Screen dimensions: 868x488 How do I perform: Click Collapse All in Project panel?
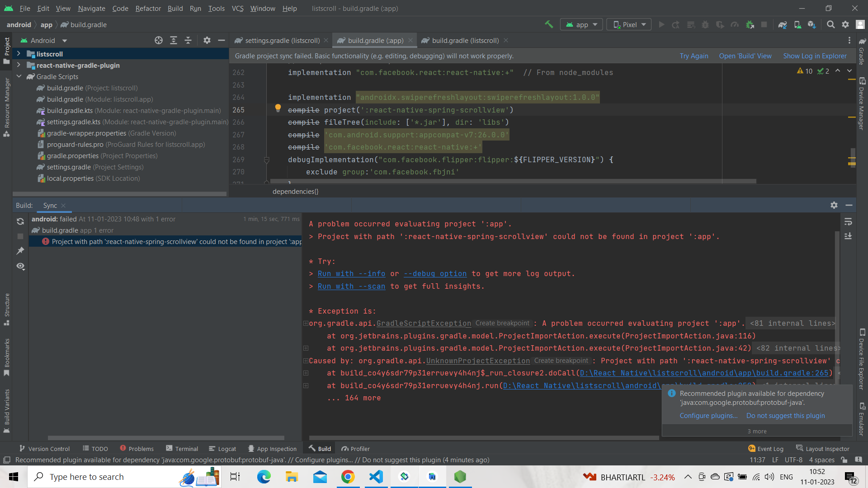click(x=188, y=40)
